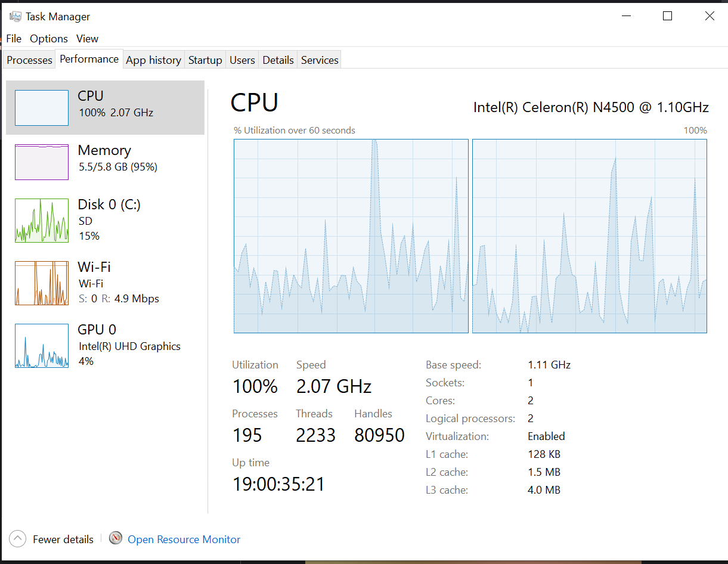Click the Fewer details label
The image size is (728, 564).
click(63, 540)
